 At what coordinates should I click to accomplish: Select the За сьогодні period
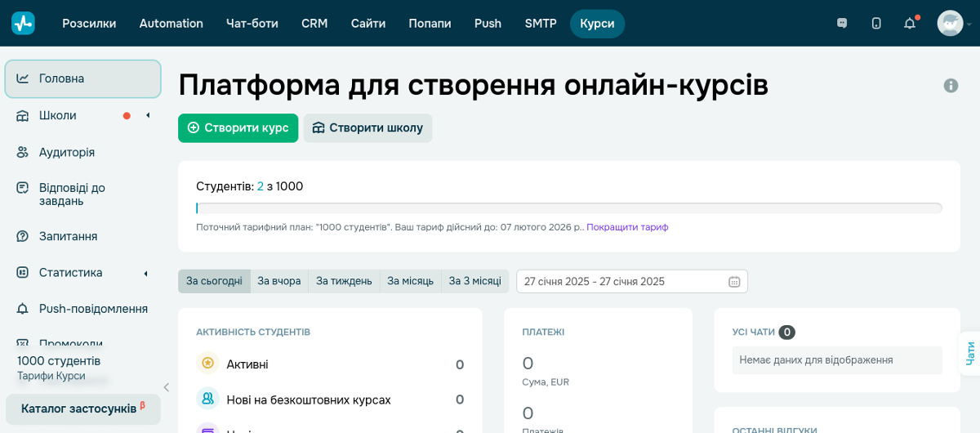[214, 281]
